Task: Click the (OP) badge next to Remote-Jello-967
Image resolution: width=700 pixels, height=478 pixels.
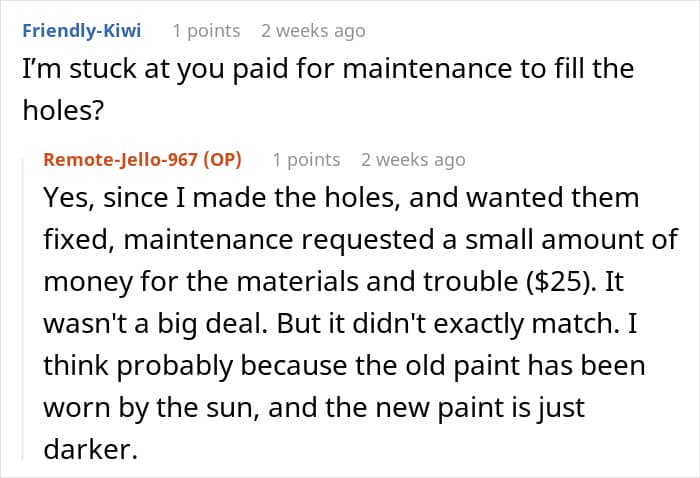Action: (x=222, y=159)
